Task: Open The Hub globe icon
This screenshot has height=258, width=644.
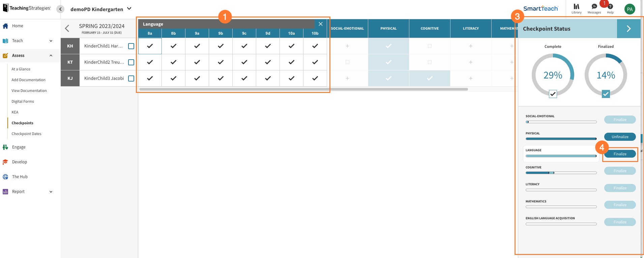Action: pyautogui.click(x=5, y=177)
